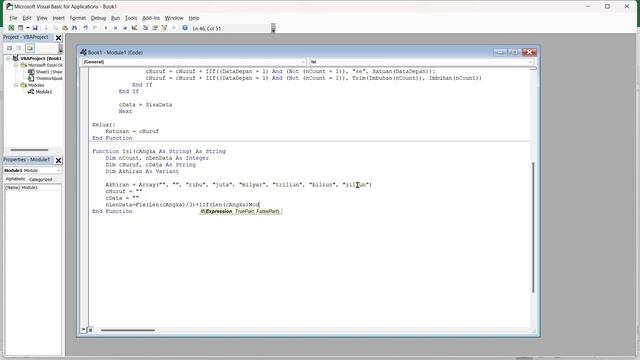The image size is (640, 360).
Task: Open the Debug menu
Action: [98, 18]
